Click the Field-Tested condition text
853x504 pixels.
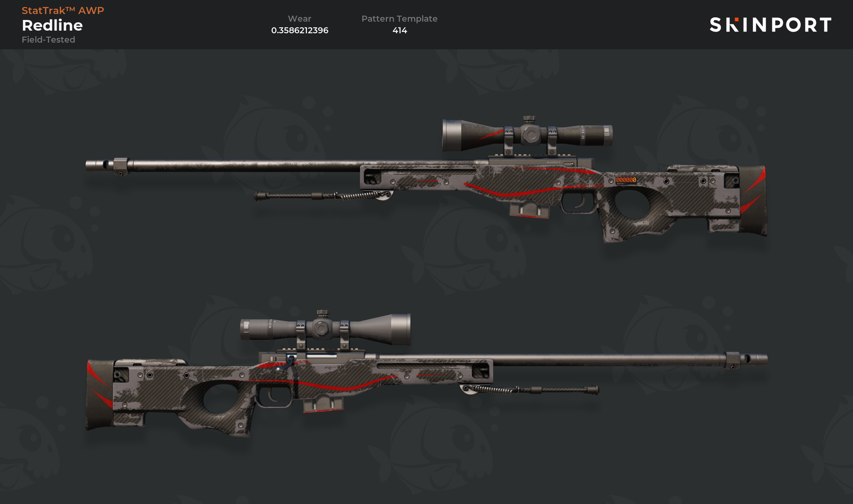coord(48,39)
